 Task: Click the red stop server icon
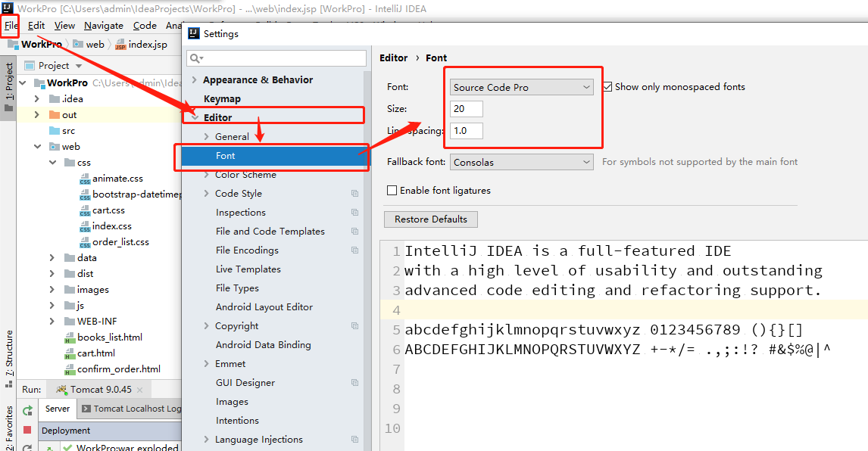(x=27, y=429)
